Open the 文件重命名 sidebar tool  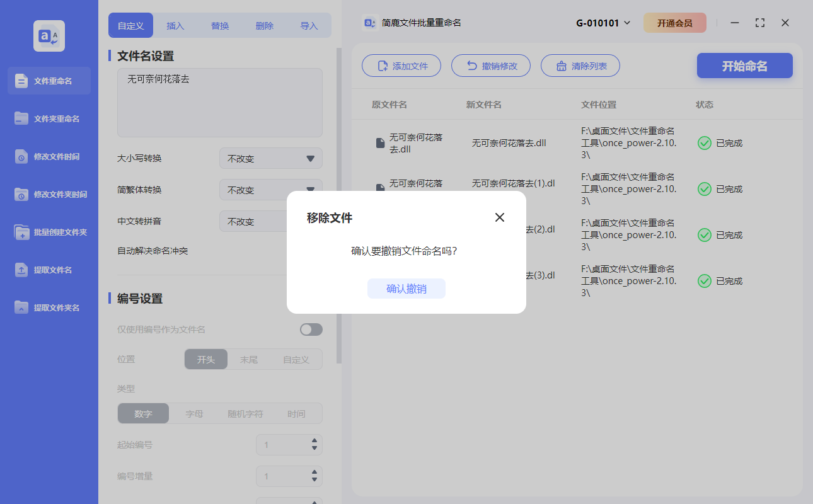pyautogui.click(x=49, y=81)
